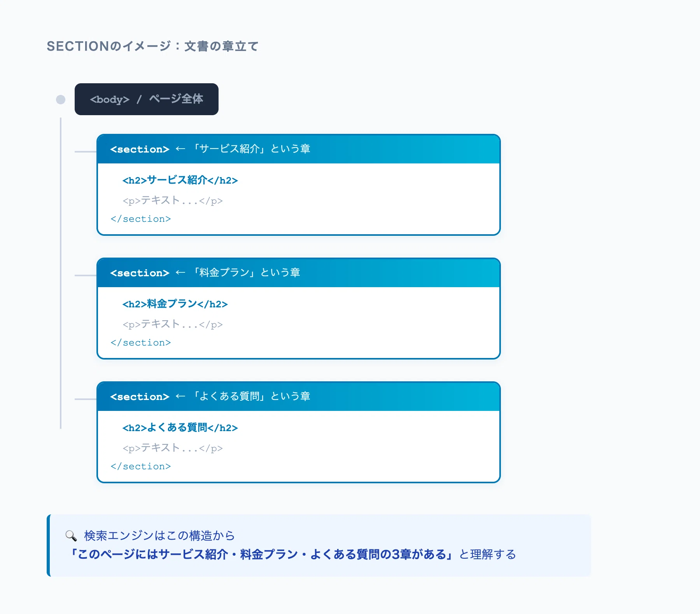Click the magnifying glass icon in the note

coord(71,536)
